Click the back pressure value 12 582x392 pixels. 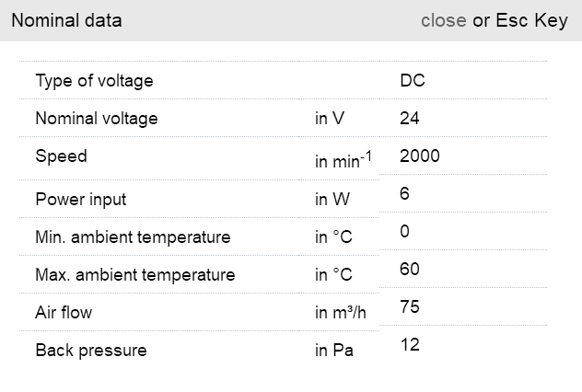point(410,345)
